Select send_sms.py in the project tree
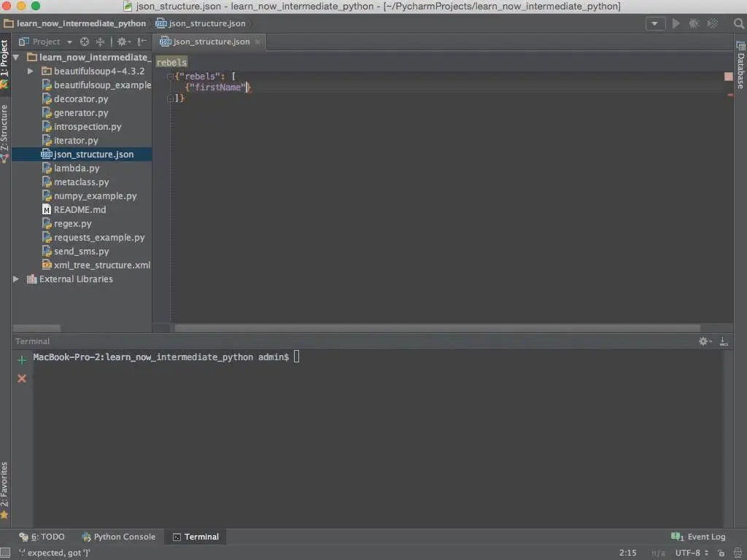The height and width of the screenshot is (560, 747). (x=81, y=251)
